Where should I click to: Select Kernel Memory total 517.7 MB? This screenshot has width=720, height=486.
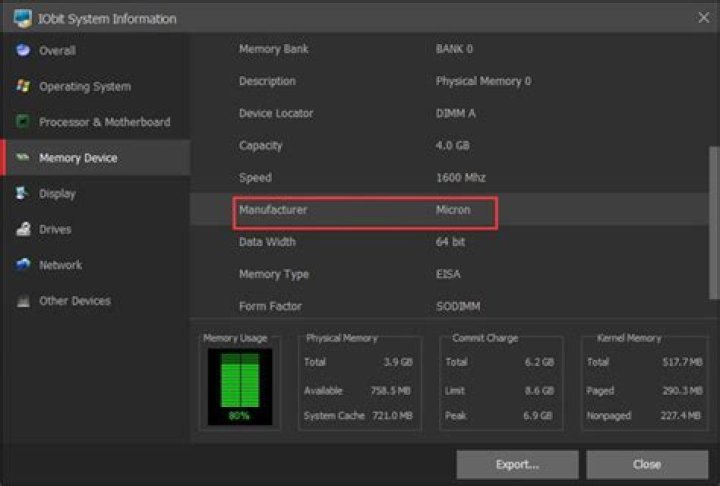tap(682, 362)
